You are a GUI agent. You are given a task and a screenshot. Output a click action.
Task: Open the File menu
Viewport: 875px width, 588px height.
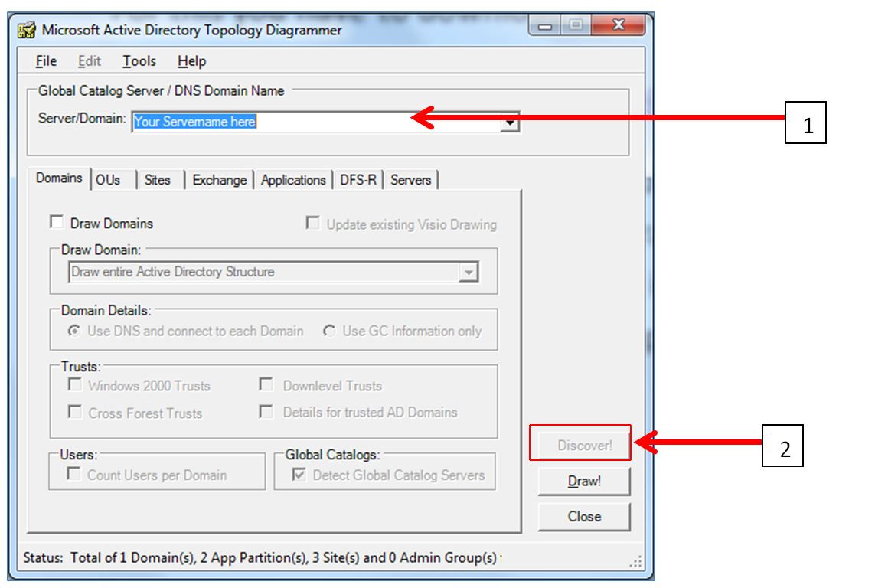click(46, 60)
